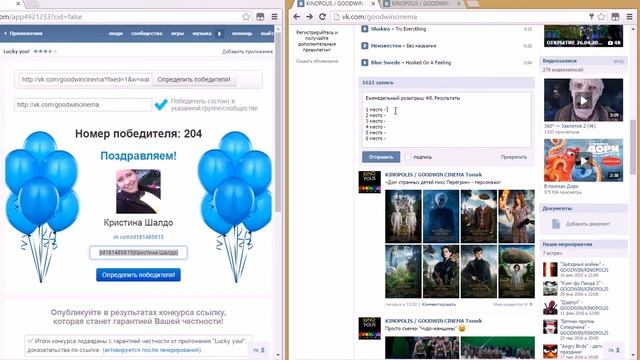The width and height of the screenshot is (640, 360).
Task: Open Chrome menu in left browser window
Action: [x=274, y=17]
